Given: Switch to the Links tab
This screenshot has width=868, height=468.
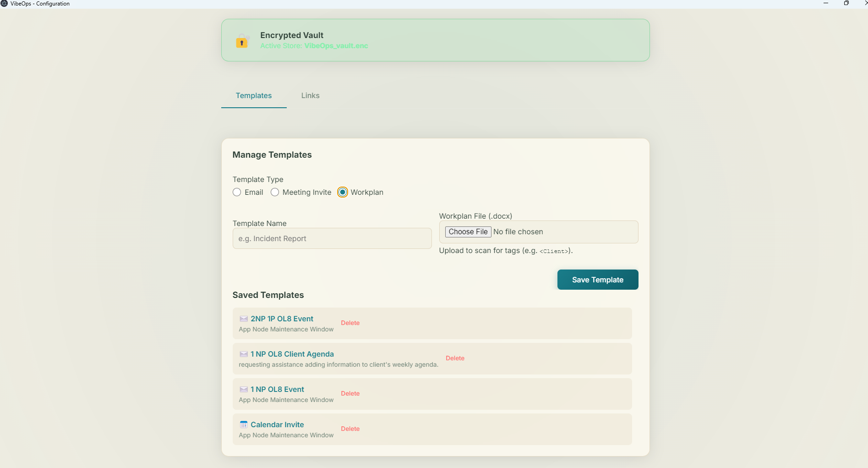Looking at the screenshot, I should [310, 96].
